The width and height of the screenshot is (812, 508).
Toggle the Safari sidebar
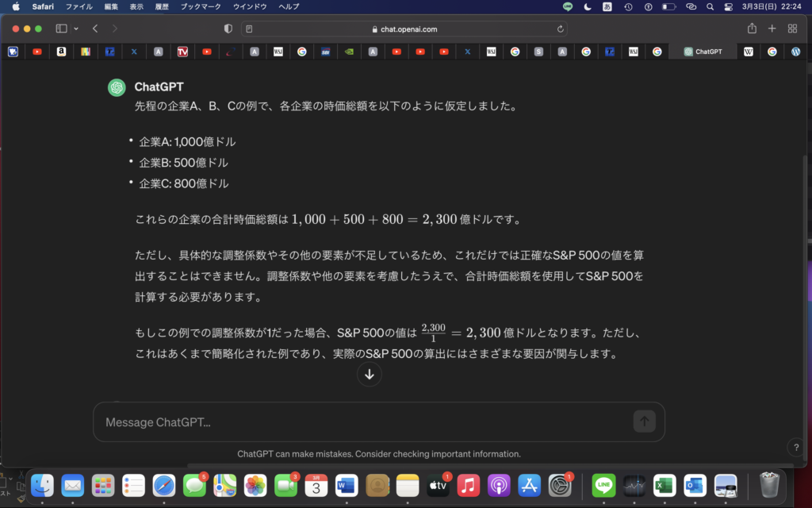tap(61, 29)
